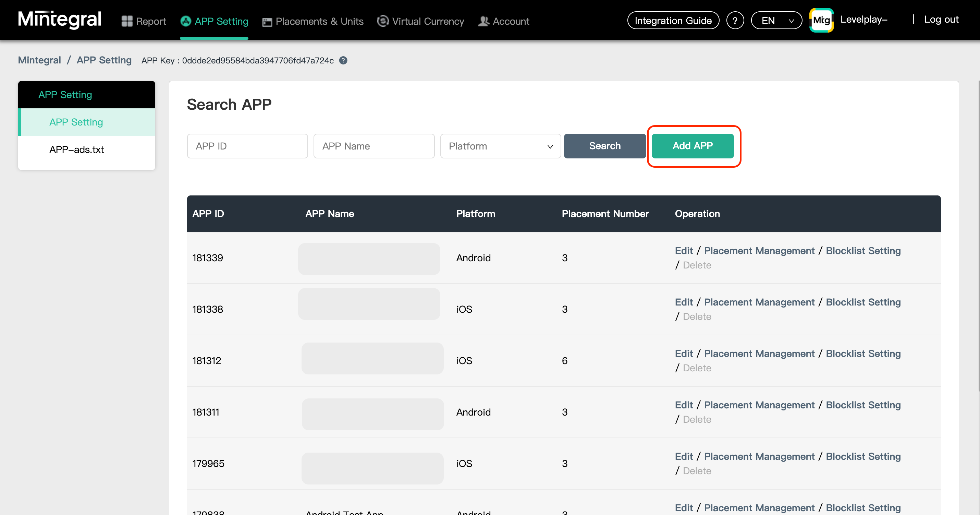Screen dimensions: 980x515
Task: Open Placement Management for app 181339
Action: (x=759, y=251)
